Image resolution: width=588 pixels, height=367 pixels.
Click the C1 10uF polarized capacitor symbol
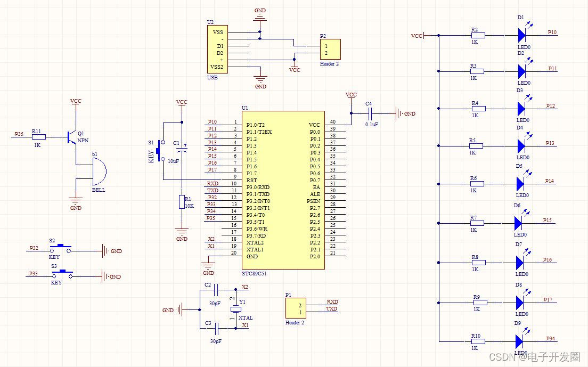click(x=182, y=149)
